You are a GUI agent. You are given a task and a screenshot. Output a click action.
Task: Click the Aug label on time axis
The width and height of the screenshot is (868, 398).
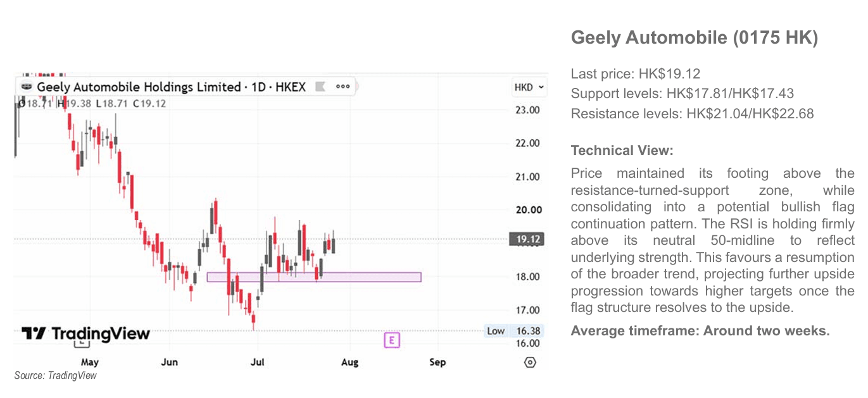349,362
